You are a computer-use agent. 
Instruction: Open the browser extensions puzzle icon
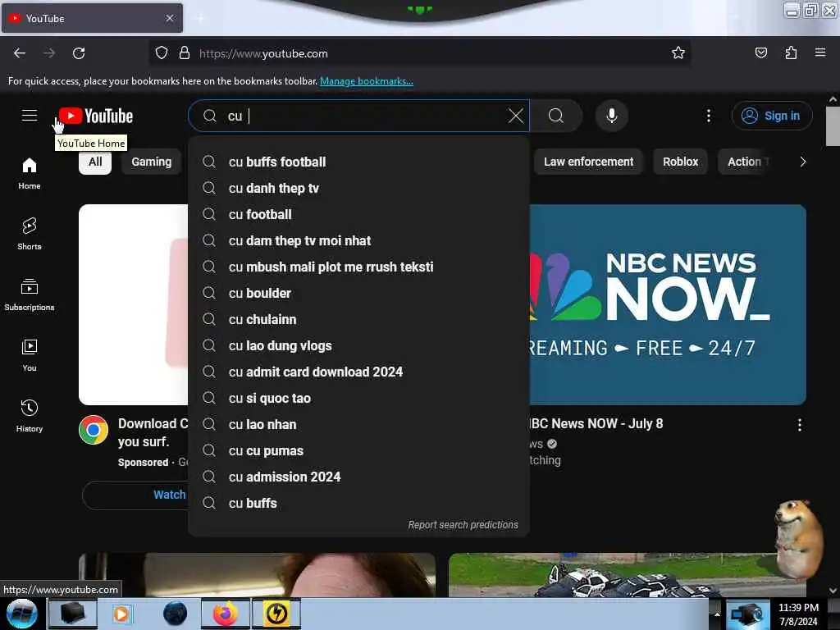[791, 53]
